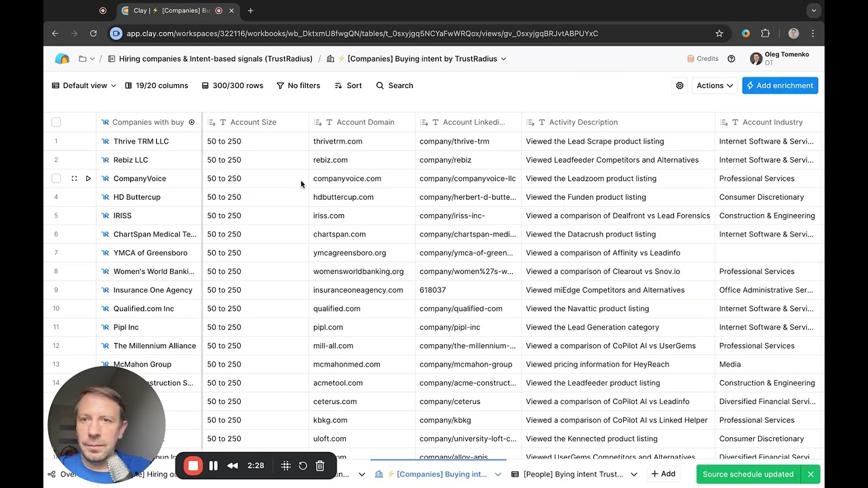Open the Actions dropdown
Image resolution: width=868 pixels, height=488 pixels.
click(715, 85)
